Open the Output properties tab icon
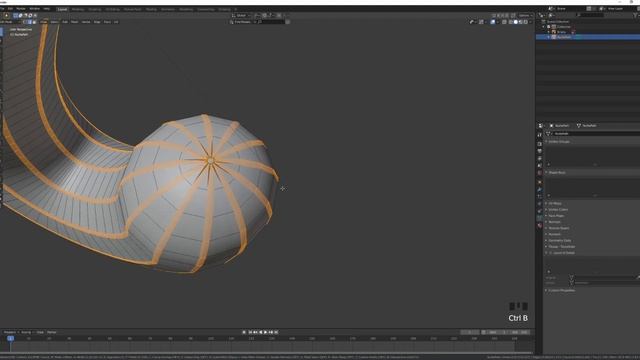Screen dimensions: 640x360 (x=540, y=151)
